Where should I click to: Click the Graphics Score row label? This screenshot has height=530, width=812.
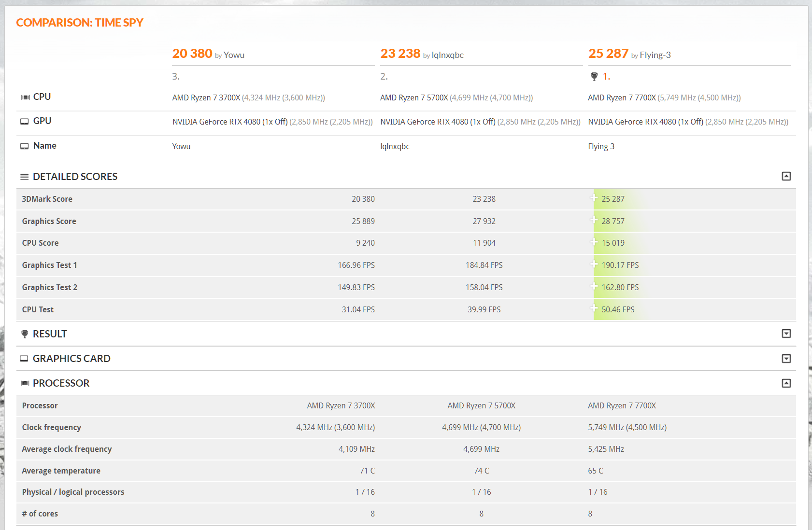(49, 221)
